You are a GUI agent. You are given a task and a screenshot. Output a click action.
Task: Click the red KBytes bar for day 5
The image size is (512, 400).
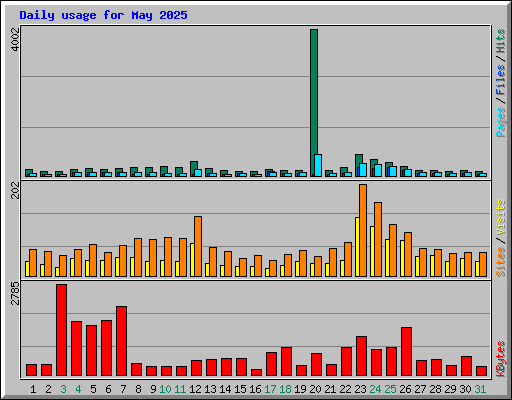[x=91, y=350]
